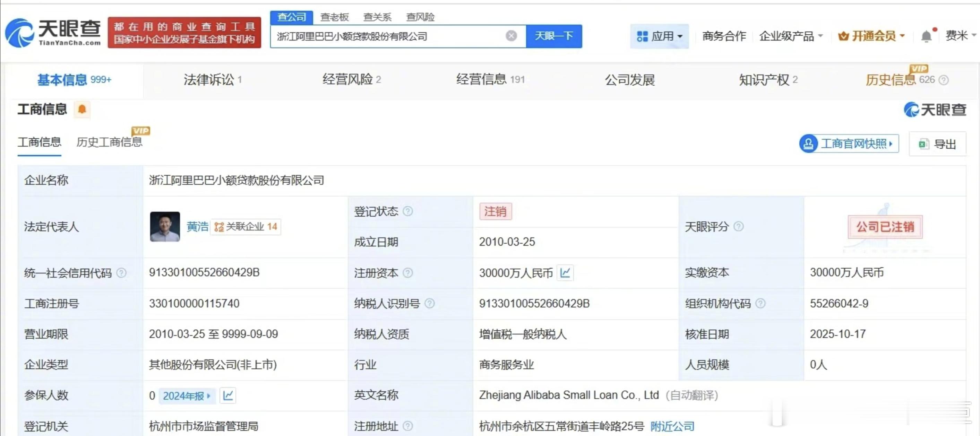
Task: Open the 开通会员 dropdown
Action: pos(871,36)
